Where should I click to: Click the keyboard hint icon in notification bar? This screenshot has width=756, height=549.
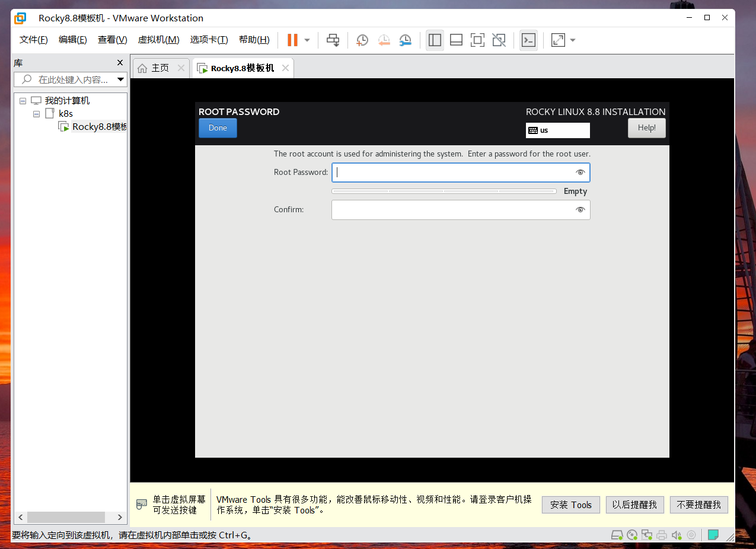click(141, 505)
